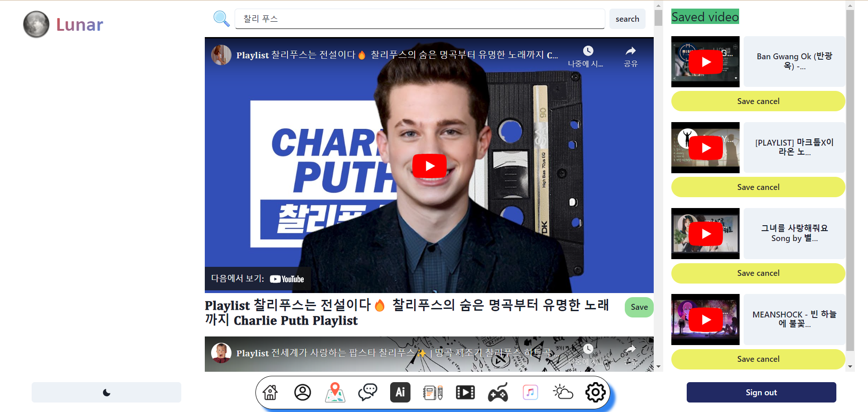Click the Charlie Puth Playlist title below video
Viewport: 868px width, 412px height.
coord(407,313)
